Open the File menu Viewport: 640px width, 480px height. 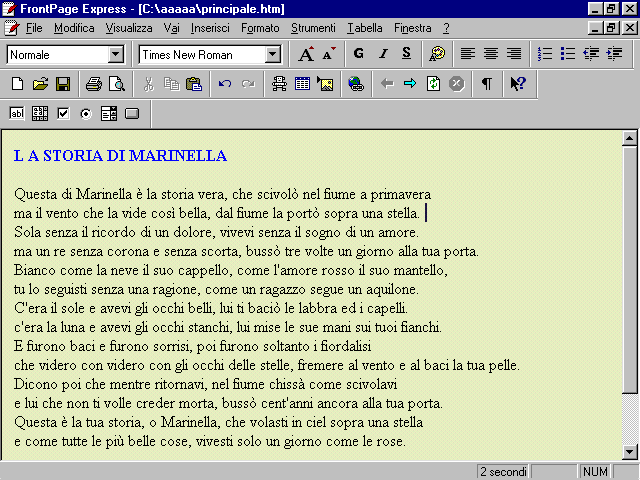[x=34, y=28]
